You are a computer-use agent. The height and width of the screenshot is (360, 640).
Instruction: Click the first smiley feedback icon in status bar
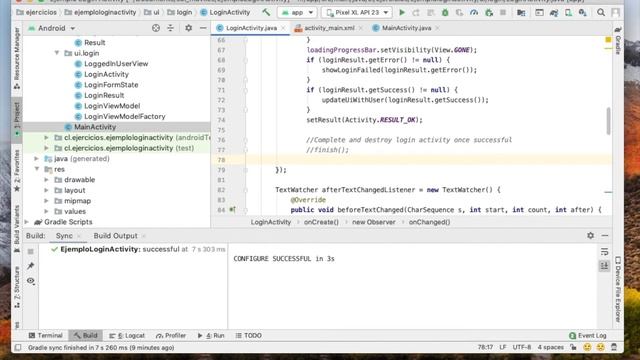click(x=587, y=347)
